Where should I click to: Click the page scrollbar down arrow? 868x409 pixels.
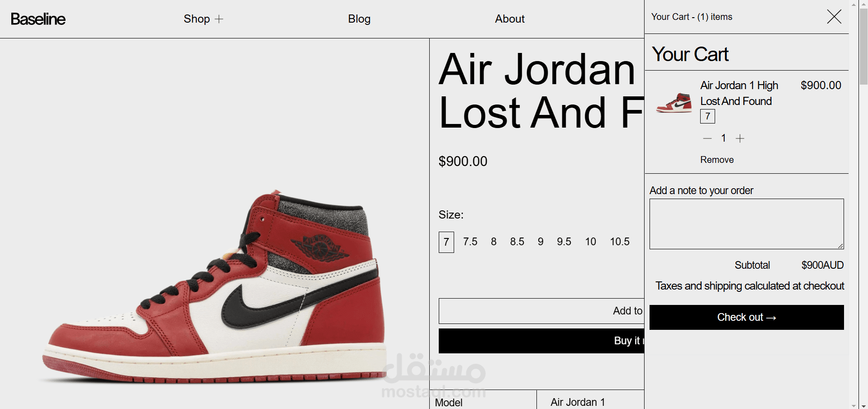tap(854, 405)
